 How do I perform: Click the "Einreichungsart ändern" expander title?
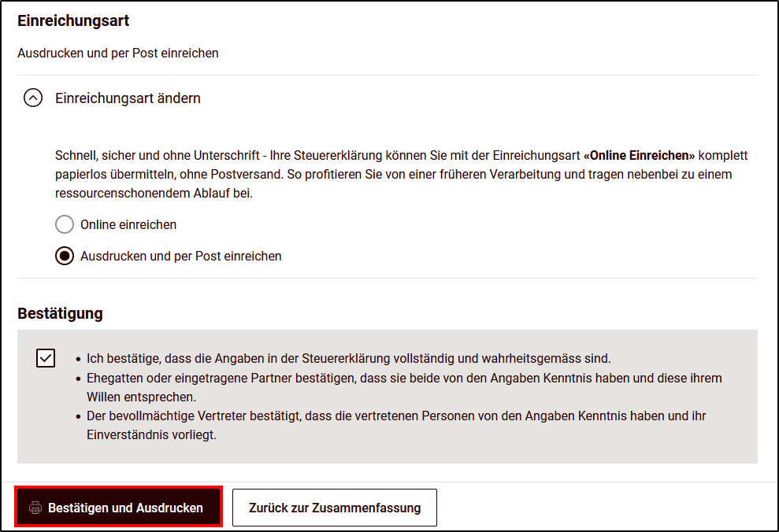[128, 98]
